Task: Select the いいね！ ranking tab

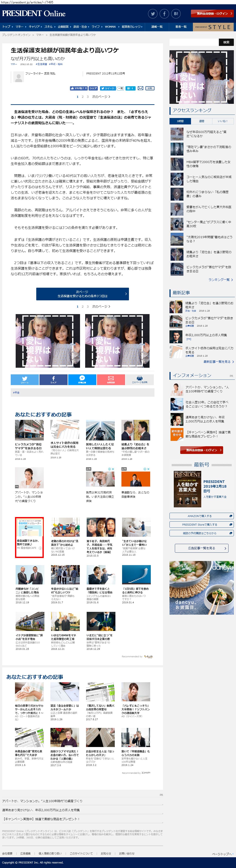Action: pyautogui.click(x=222, y=121)
